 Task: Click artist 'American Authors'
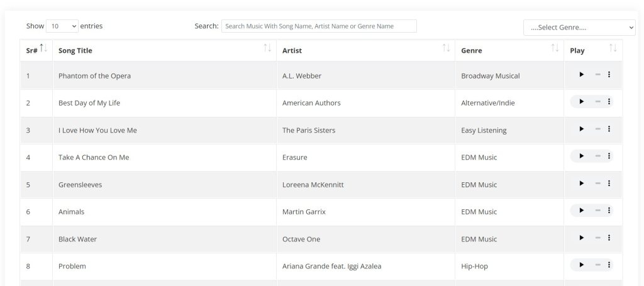[x=311, y=103]
